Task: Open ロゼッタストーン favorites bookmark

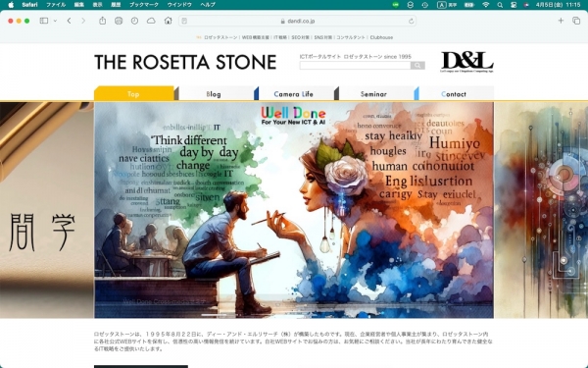Action: tap(220, 37)
